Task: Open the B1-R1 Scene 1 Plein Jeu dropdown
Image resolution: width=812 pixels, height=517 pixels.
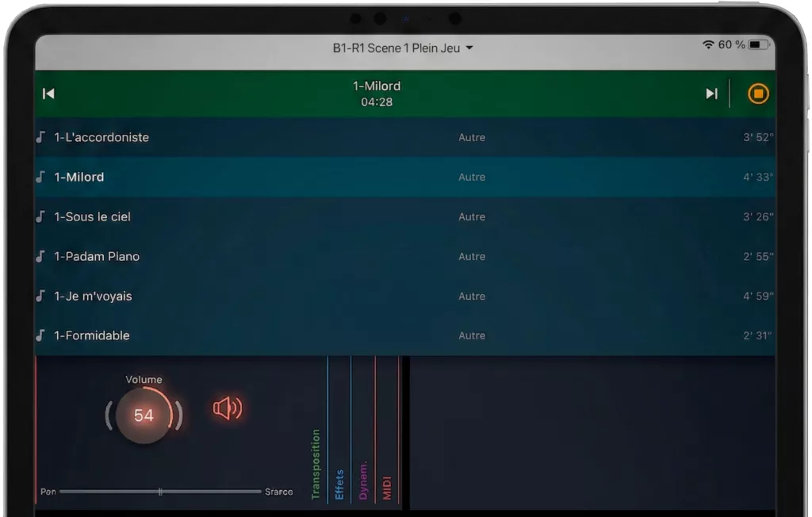Action: tap(403, 48)
